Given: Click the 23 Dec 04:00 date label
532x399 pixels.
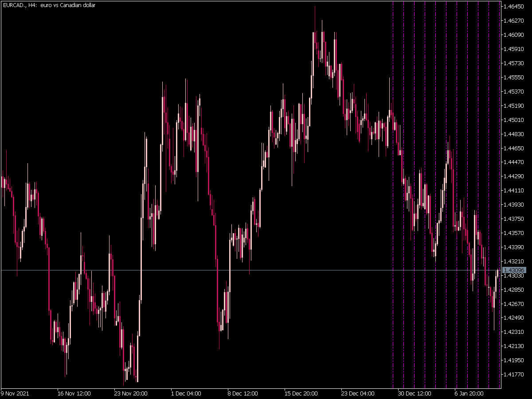Looking at the screenshot, I should click(x=357, y=393).
